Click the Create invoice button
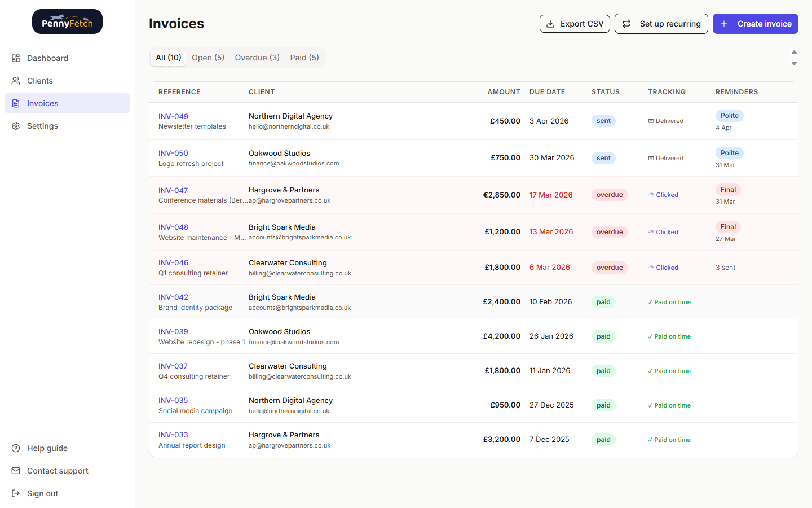This screenshot has width=812, height=508. (755, 24)
